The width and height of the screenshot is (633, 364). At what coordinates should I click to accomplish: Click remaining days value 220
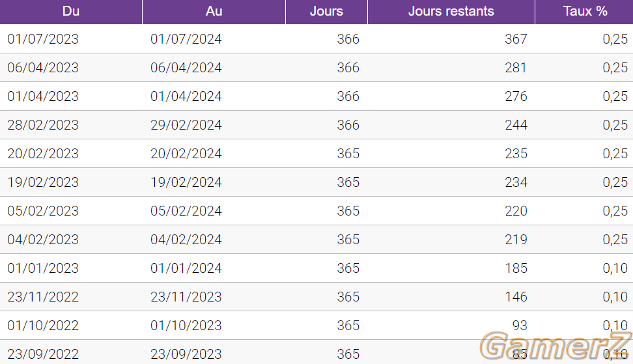516,211
